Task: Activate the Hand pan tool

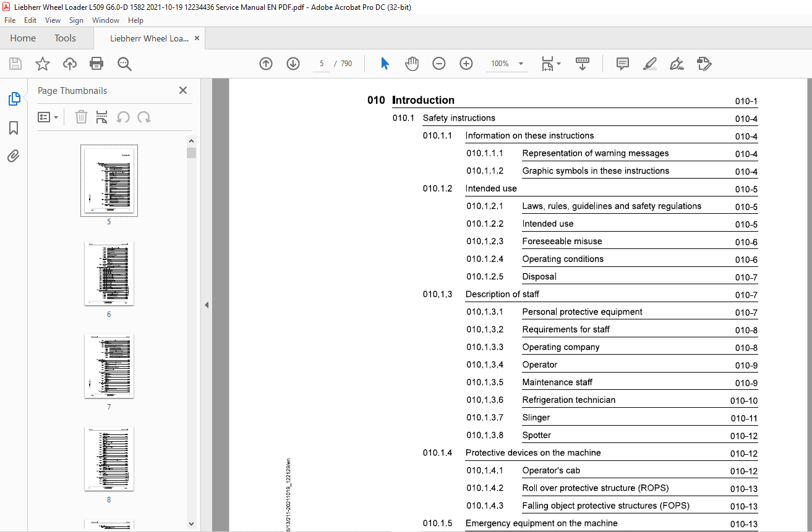Action: click(x=412, y=64)
